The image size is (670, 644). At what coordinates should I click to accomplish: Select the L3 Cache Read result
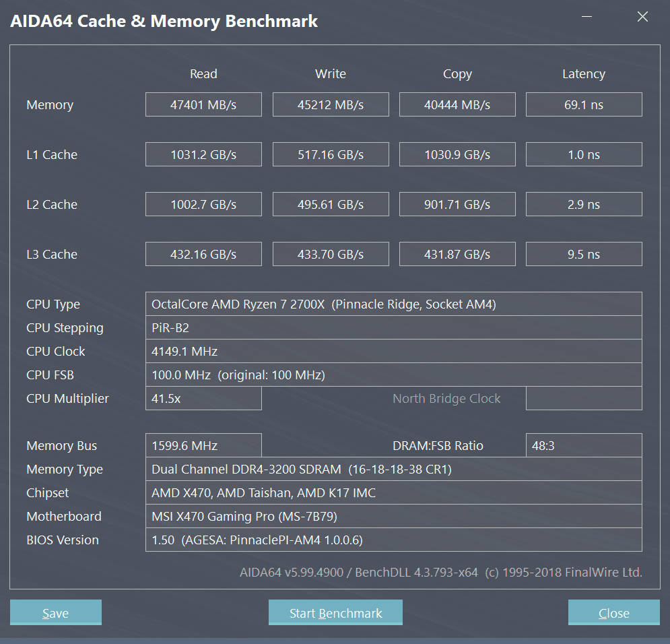pos(203,255)
